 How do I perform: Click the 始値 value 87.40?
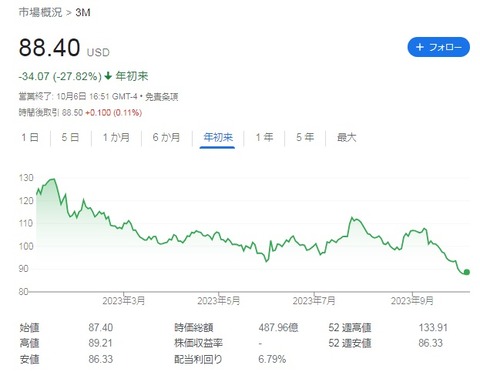[101, 328]
